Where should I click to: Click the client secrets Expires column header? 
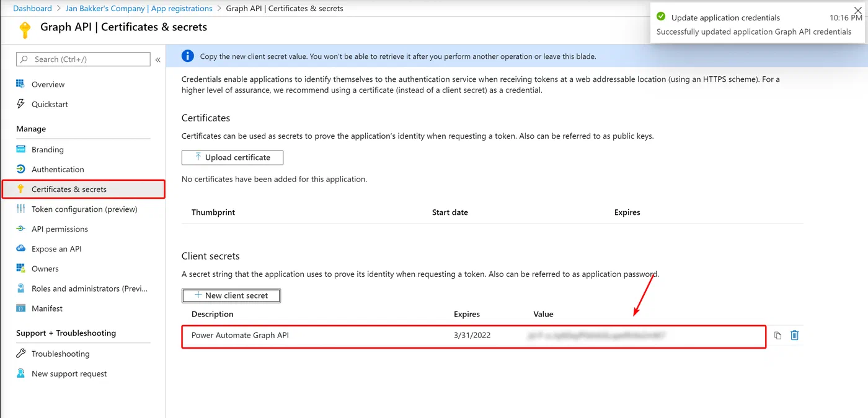point(467,314)
